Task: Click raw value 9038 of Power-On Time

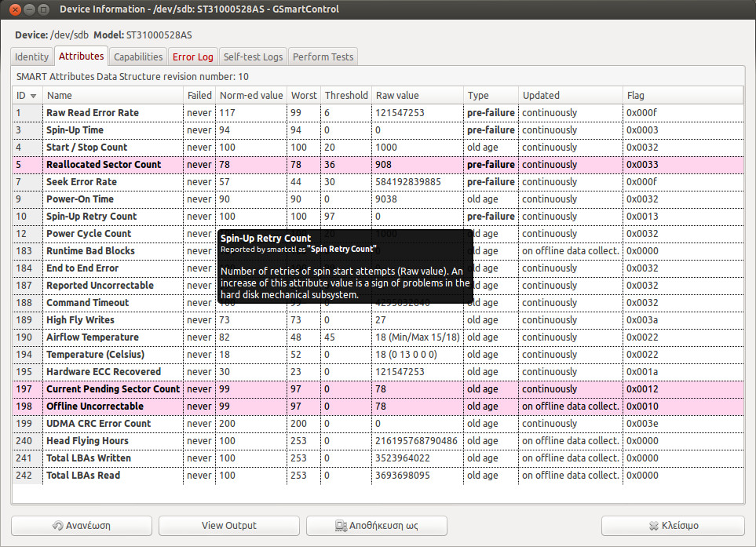Action: tap(386, 199)
